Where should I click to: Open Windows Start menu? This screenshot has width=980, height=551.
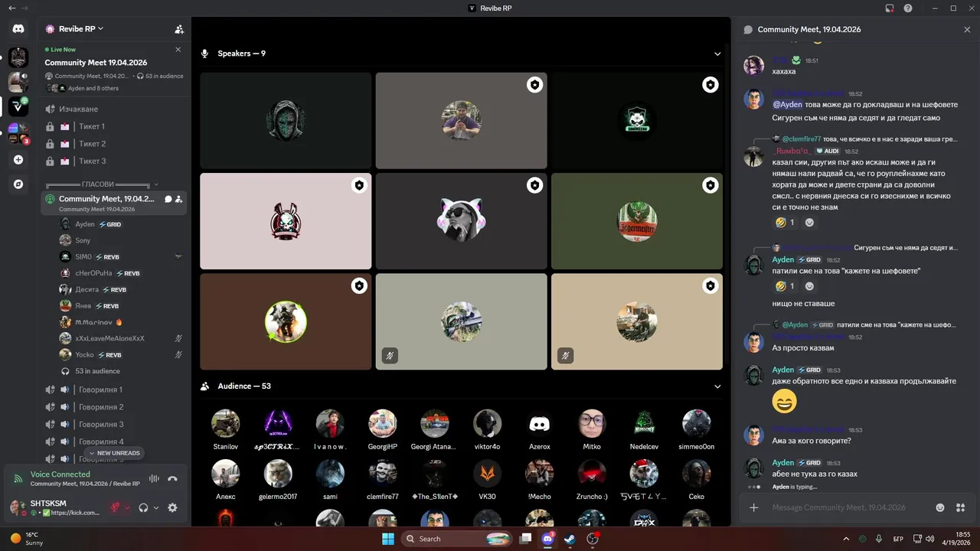point(388,539)
